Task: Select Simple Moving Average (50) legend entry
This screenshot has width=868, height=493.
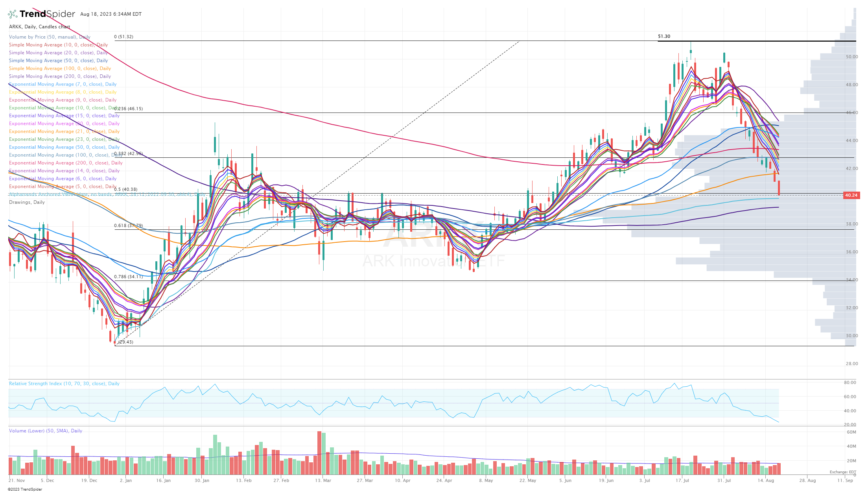Action: [x=58, y=61]
